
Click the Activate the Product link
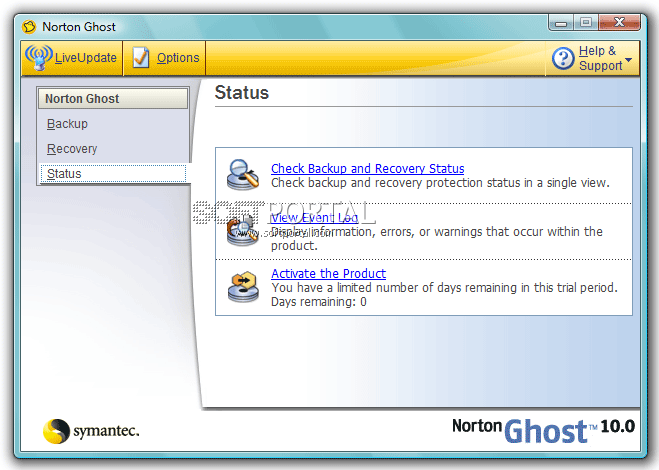pos(328,274)
